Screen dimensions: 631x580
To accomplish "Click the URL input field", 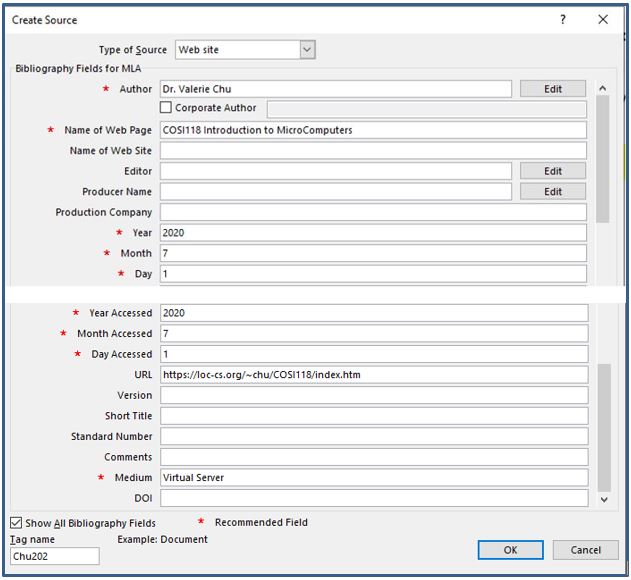I will (372, 375).
